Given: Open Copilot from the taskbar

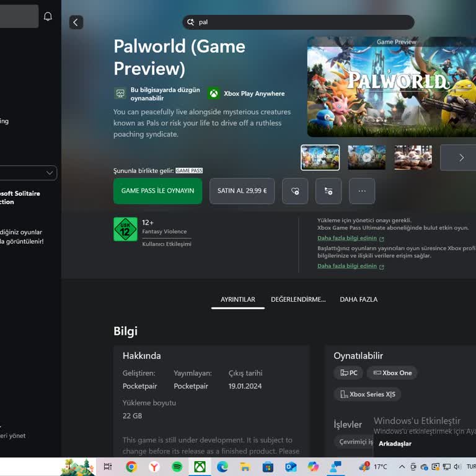Looking at the screenshot, I should [313, 467].
